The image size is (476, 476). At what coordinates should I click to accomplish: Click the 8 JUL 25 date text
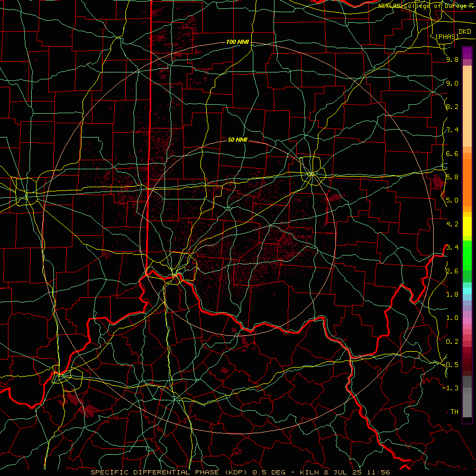pyautogui.click(x=342, y=472)
